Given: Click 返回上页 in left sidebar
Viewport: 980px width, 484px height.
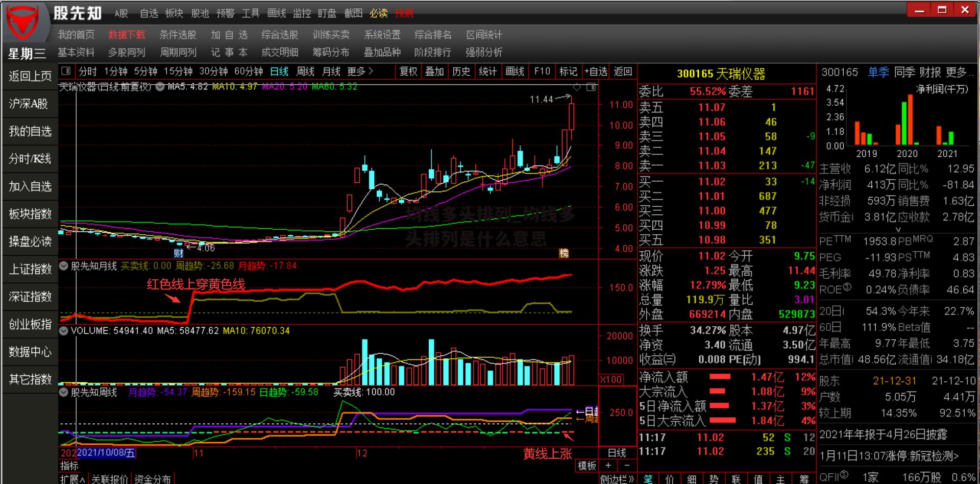Looking at the screenshot, I should tap(30, 77).
